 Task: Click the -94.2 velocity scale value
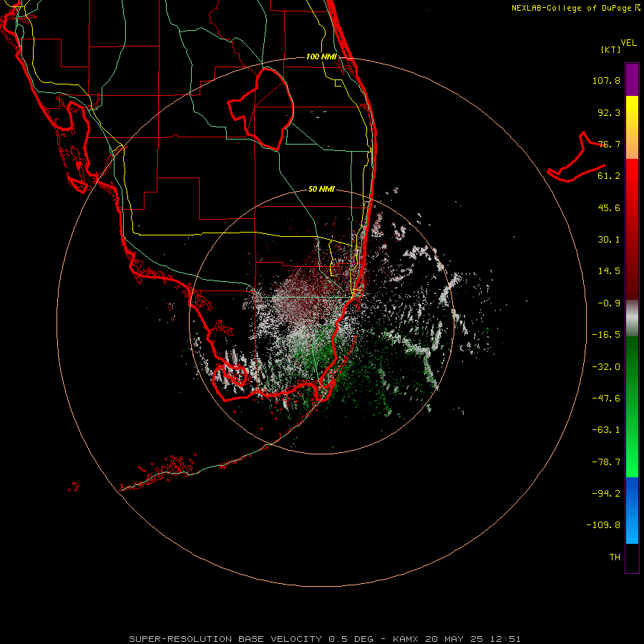click(606, 493)
